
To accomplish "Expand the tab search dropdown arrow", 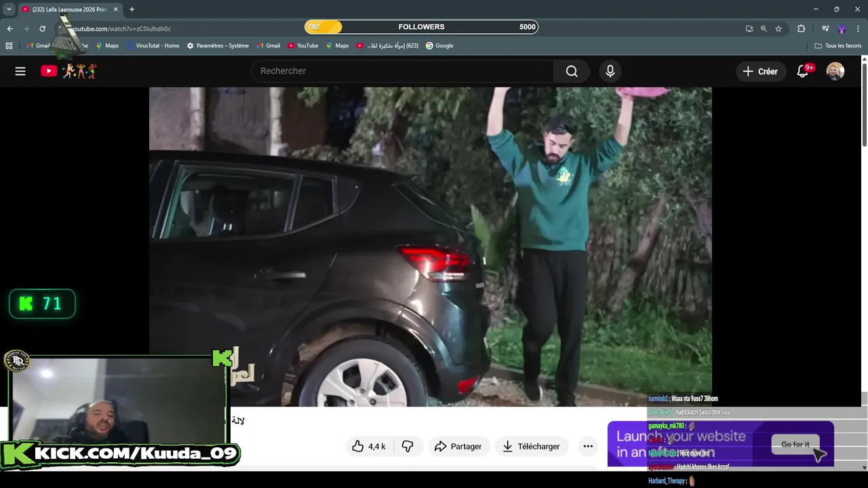I will [x=9, y=9].
